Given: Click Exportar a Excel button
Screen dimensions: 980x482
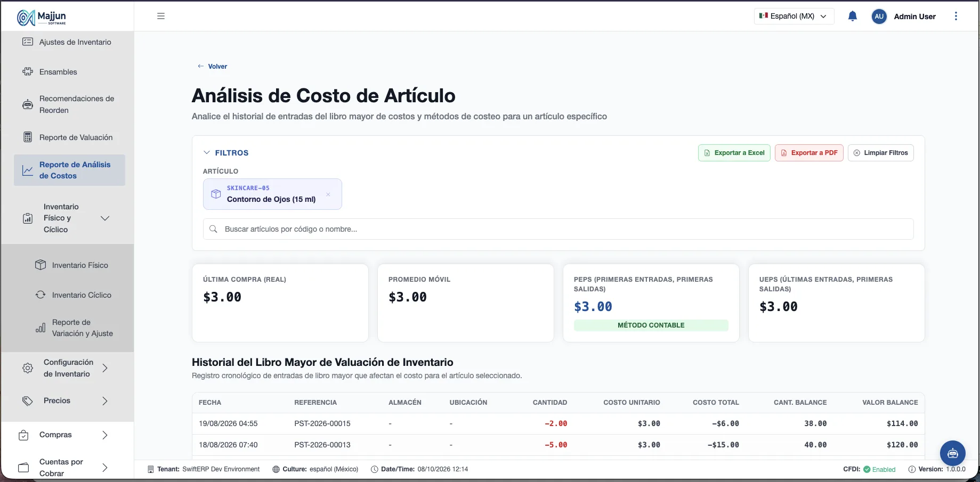Looking at the screenshot, I should point(734,153).
